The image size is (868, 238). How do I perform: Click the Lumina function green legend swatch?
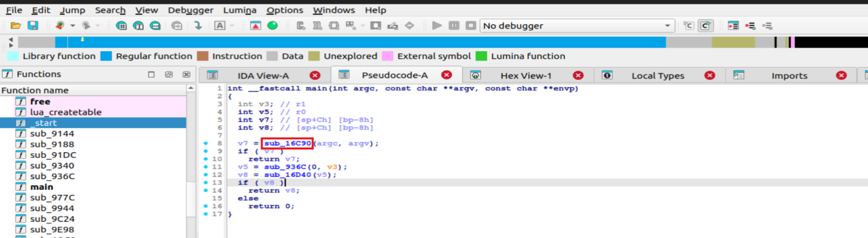(481, 56)
